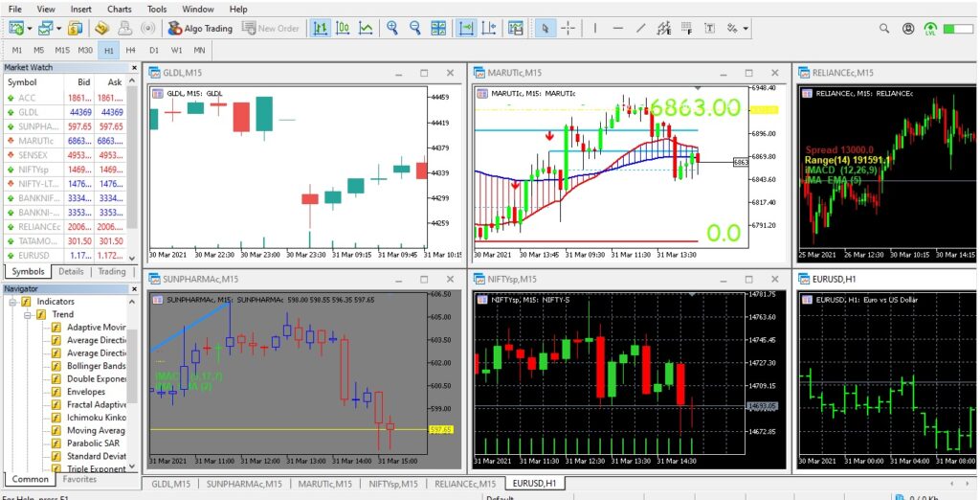Open the shapes tool dropdown arrow

(x=746, y=28)
